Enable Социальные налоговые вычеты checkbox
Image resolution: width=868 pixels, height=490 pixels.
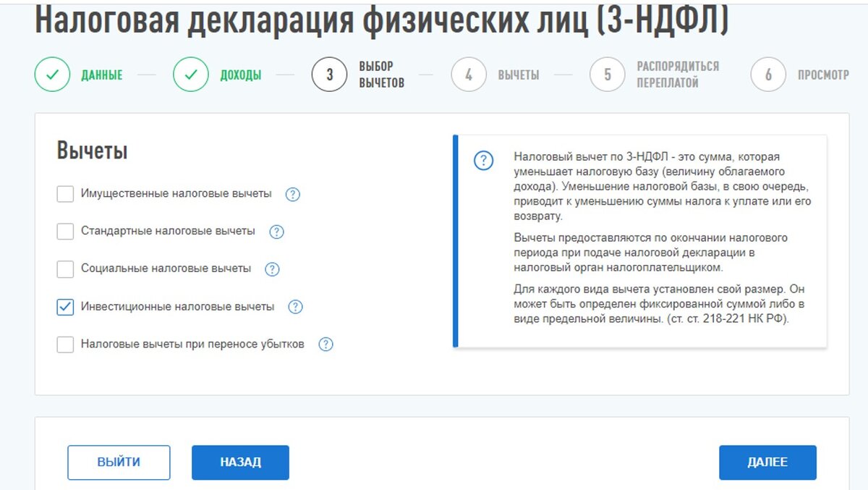click(65, 269)
